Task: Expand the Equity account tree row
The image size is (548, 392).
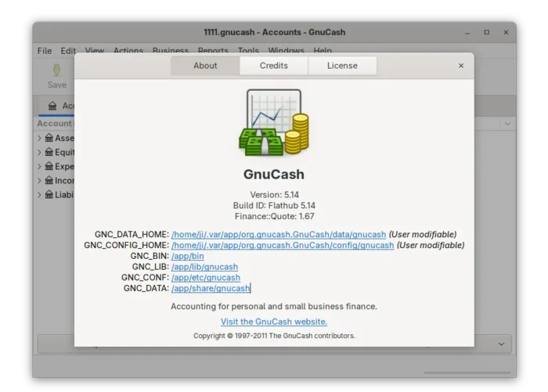Action: 40,153
